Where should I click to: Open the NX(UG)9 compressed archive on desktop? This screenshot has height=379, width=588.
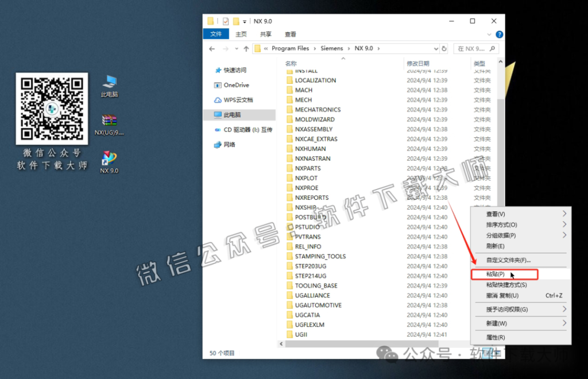click(x=108, y=119)
